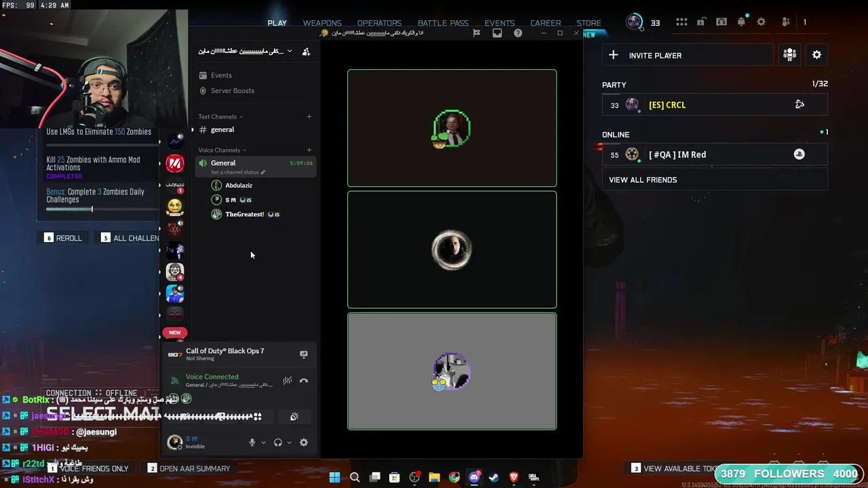Open the voice connection signal icon
Image resolution: width=868 pixels, height=488 pixels.
coord(175,381)
